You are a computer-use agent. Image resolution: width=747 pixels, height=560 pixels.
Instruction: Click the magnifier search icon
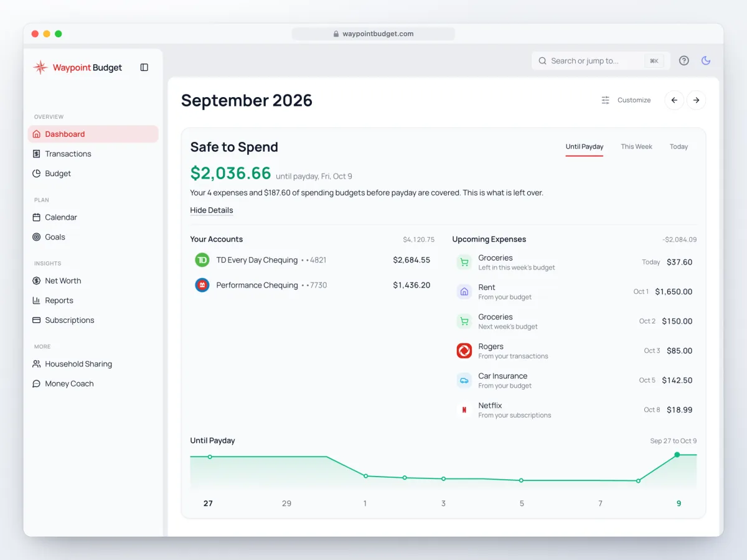(x=542, y=61)
